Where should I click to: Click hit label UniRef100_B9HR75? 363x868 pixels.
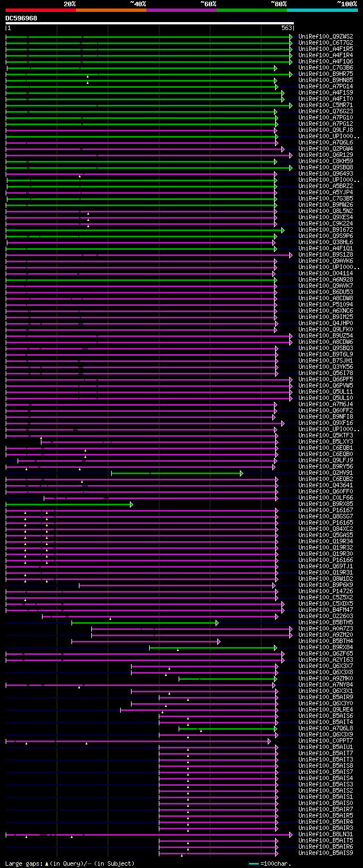326,74
